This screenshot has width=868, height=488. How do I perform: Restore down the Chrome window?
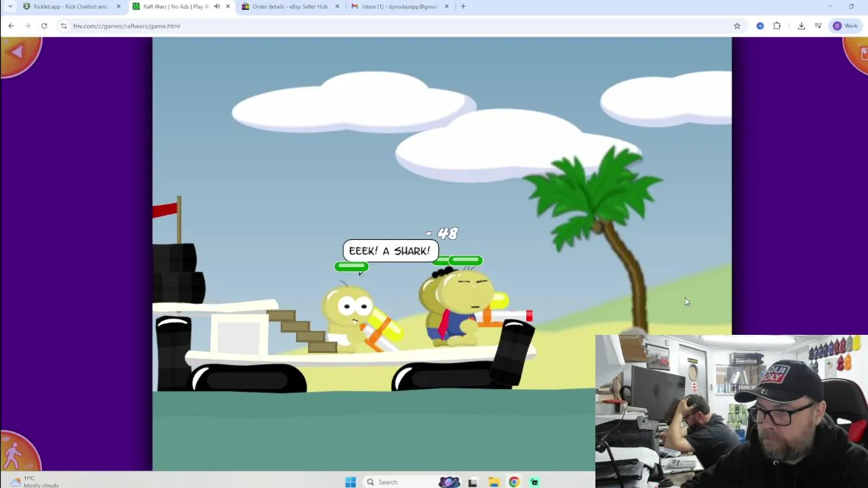tap(851, 7)
